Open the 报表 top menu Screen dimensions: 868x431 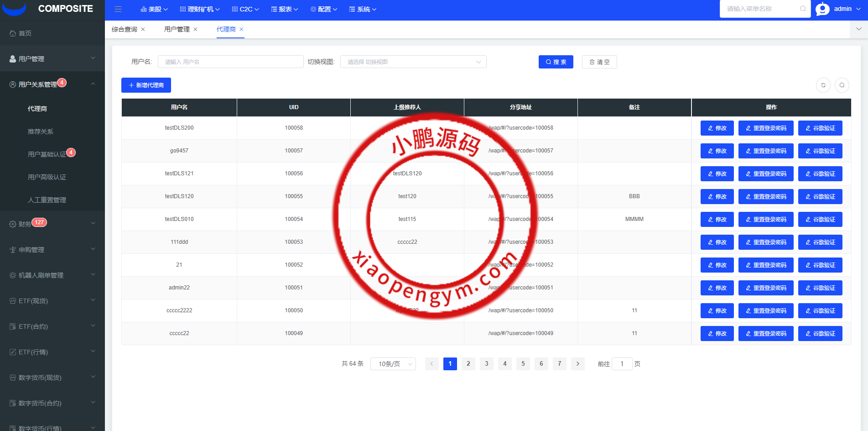(x=285, y=9)
